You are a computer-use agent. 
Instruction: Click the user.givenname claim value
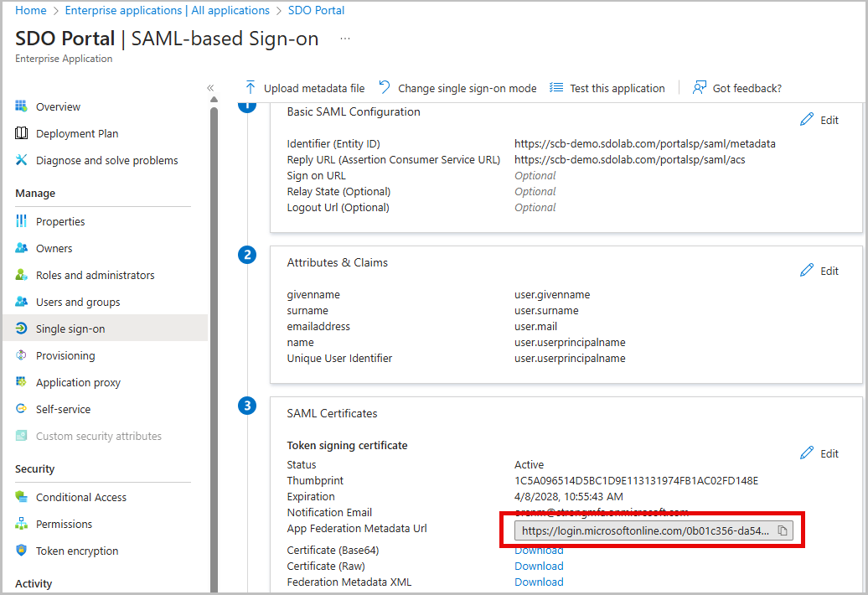[552, 294]
